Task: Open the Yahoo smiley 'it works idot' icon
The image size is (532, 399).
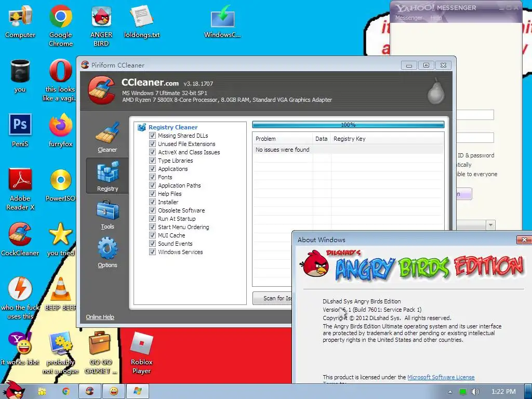Action: tap(20, 348)
